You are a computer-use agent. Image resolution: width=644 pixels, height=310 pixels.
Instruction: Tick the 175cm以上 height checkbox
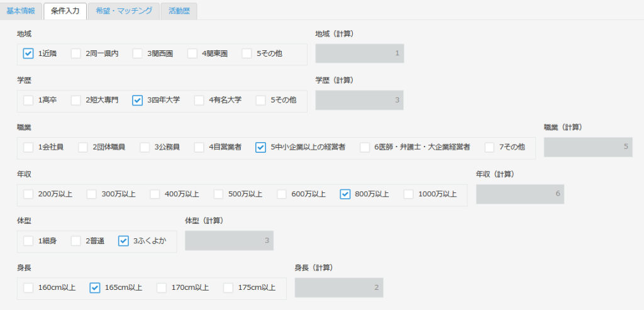point(228,288)
